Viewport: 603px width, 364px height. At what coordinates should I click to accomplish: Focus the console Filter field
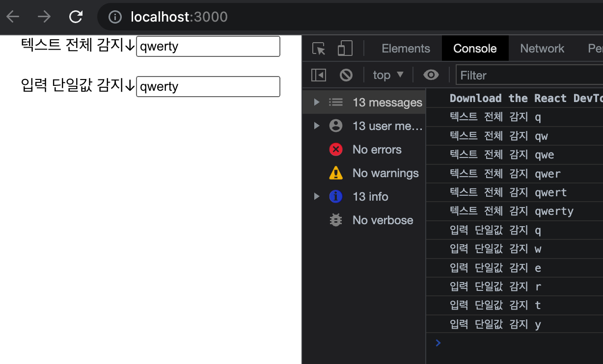pos(529,75)
